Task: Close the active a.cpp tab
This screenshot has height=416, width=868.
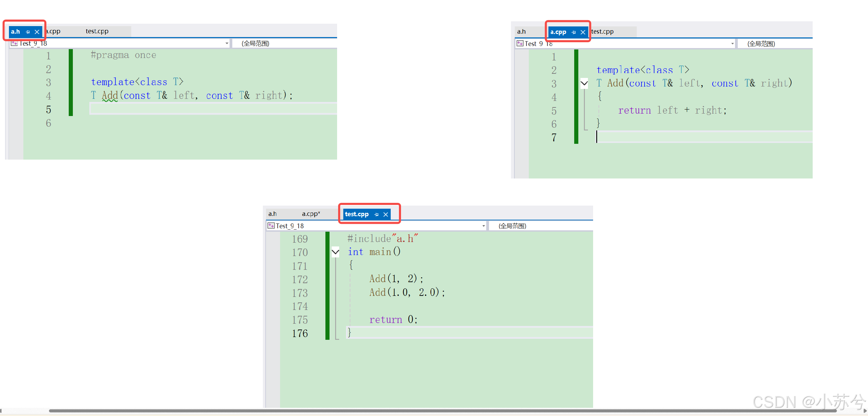Action: coord(583,32)
